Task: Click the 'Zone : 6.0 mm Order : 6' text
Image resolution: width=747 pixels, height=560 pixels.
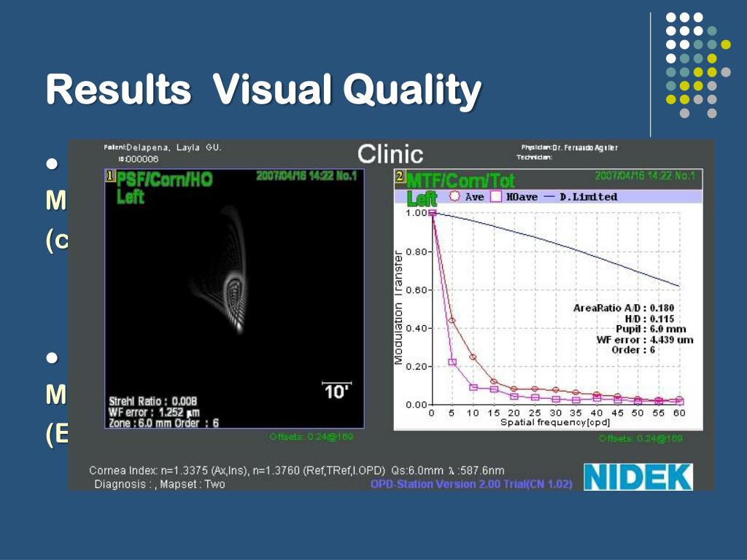Action: [x=164, y=423]
